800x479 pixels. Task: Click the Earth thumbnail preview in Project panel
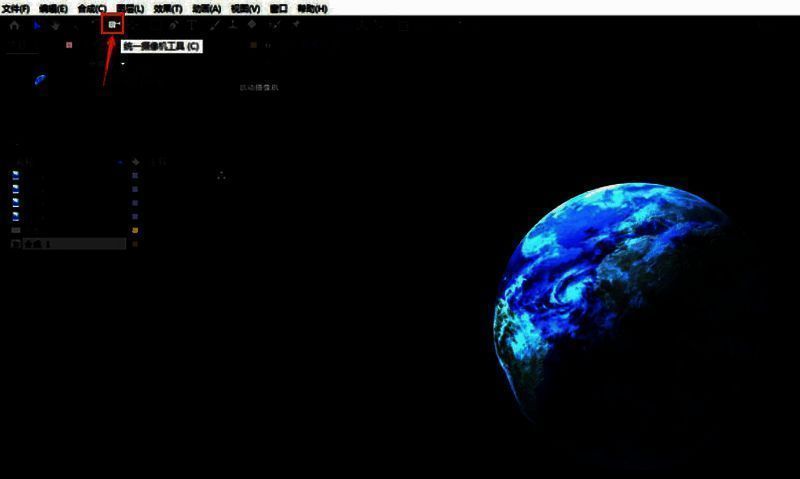click(x=40, y=80)
